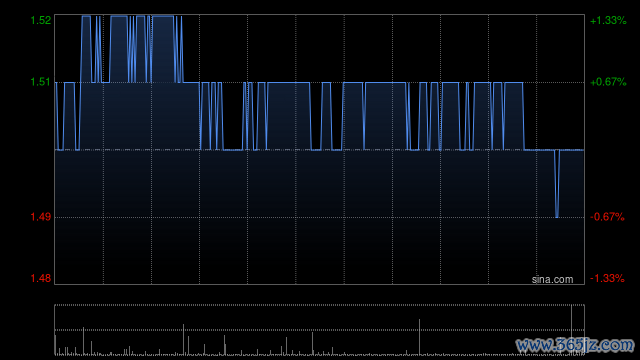Click the 1.48 price axis label
This screenshot has width=640, height=360.
pos(41,278)
